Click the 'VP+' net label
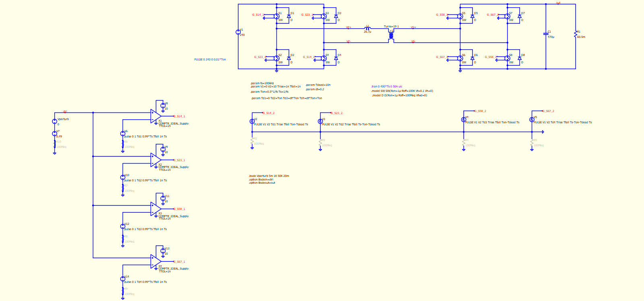Viewport: 644px width, 301px height. 349,27
